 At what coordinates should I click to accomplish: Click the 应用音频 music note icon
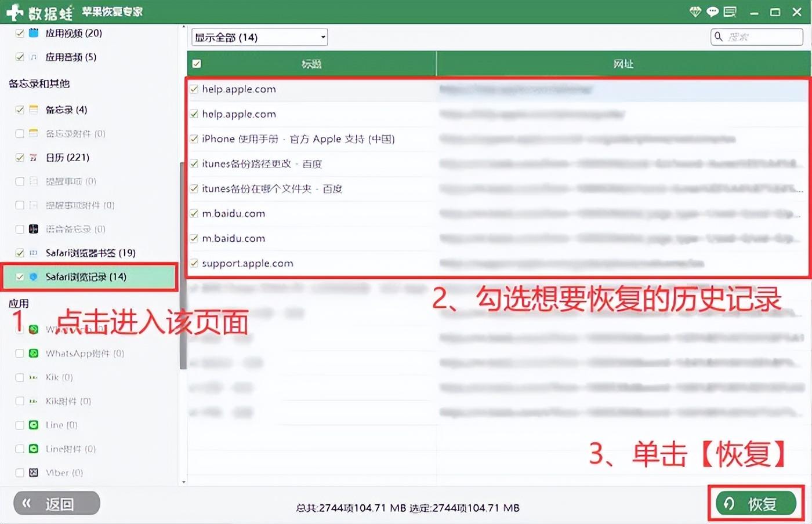tap(34, 57)
